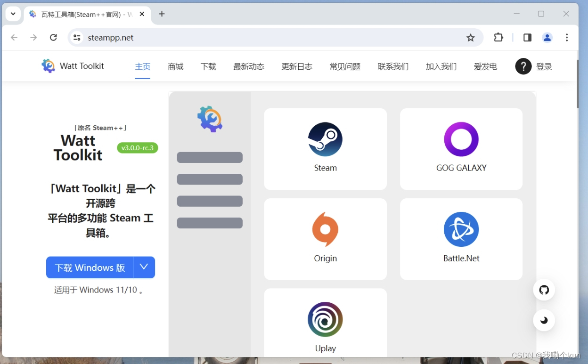The height and width of the screenshot is (364, 588).
Task: Click the page vertical scrollbar
Action: coord(578,85)
